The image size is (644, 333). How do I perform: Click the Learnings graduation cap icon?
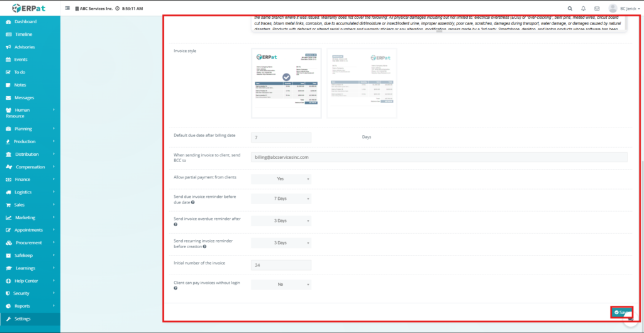click(x=9, y=268)
